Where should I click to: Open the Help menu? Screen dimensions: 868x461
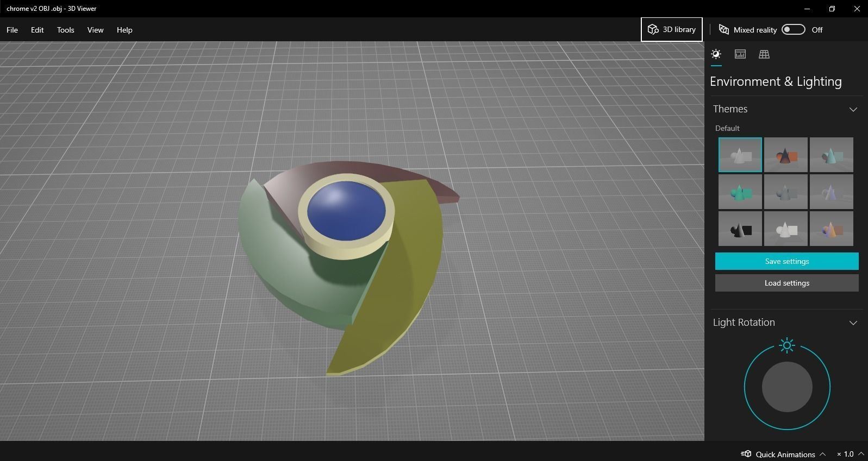[124, 30]
